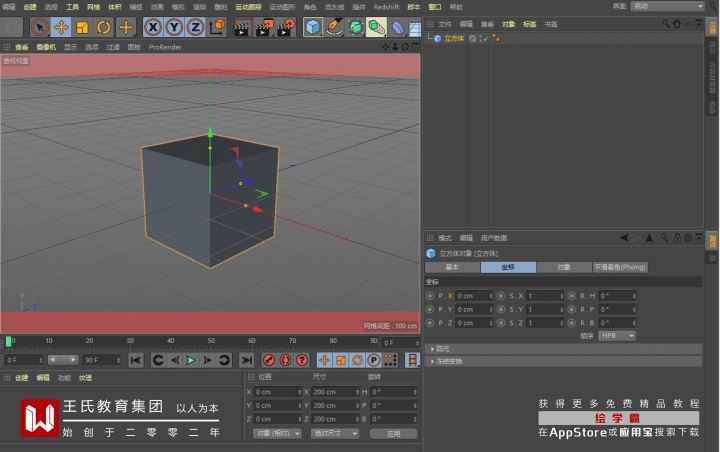Click the timeline ruler at frame 50
720x452 pixels.
point(211,341)
